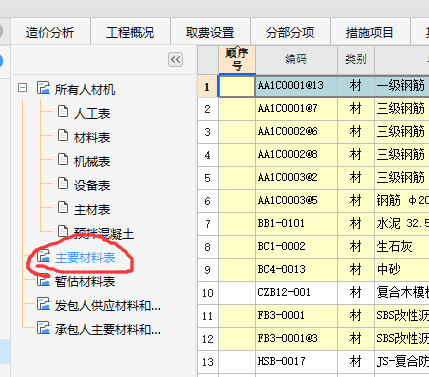Click the 类别 column header
Viewport: 429px width, 377px height.
click(356, 60)
